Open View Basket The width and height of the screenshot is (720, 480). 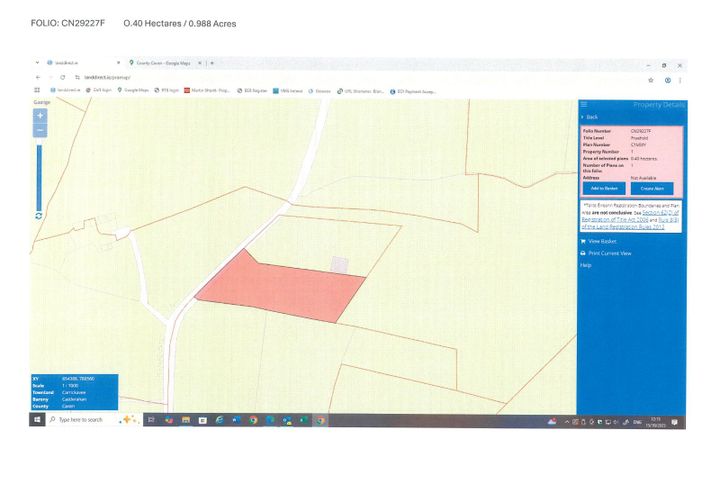coord(602,241)
